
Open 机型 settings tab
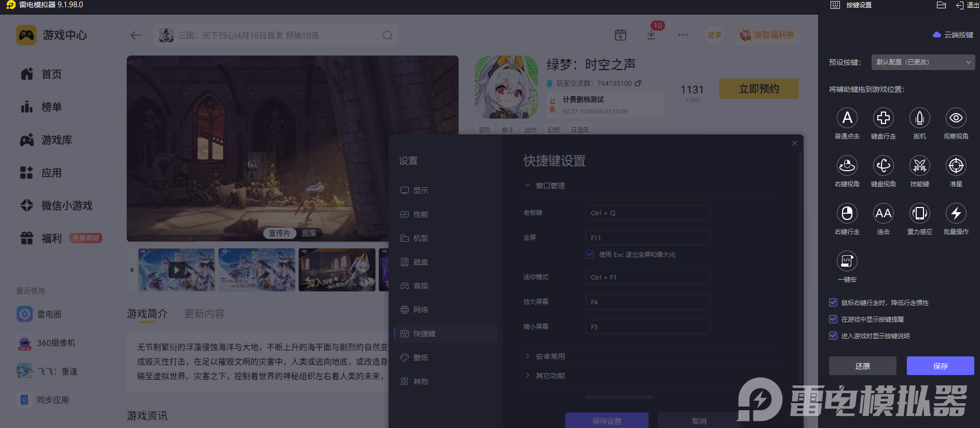click(446, 238)
